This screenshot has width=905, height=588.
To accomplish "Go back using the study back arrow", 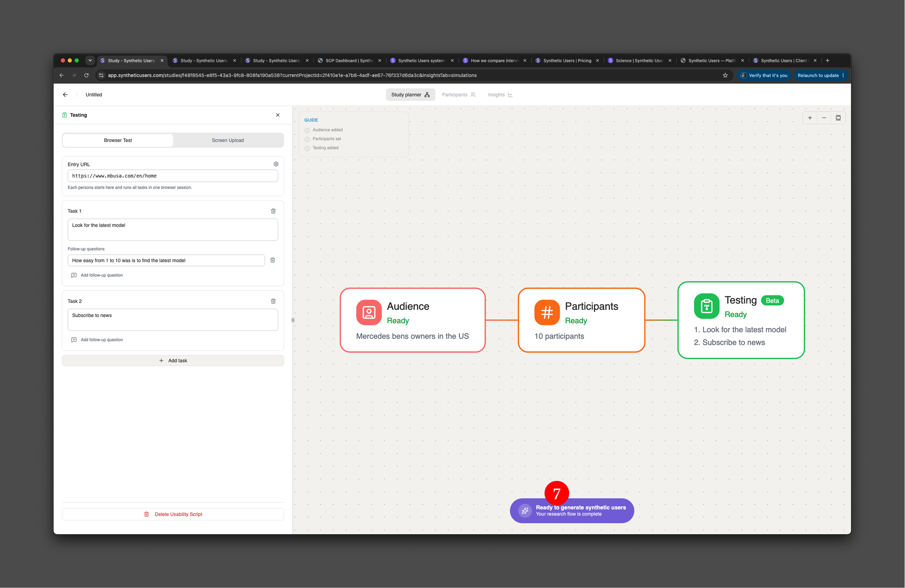I will click(65, 95).
